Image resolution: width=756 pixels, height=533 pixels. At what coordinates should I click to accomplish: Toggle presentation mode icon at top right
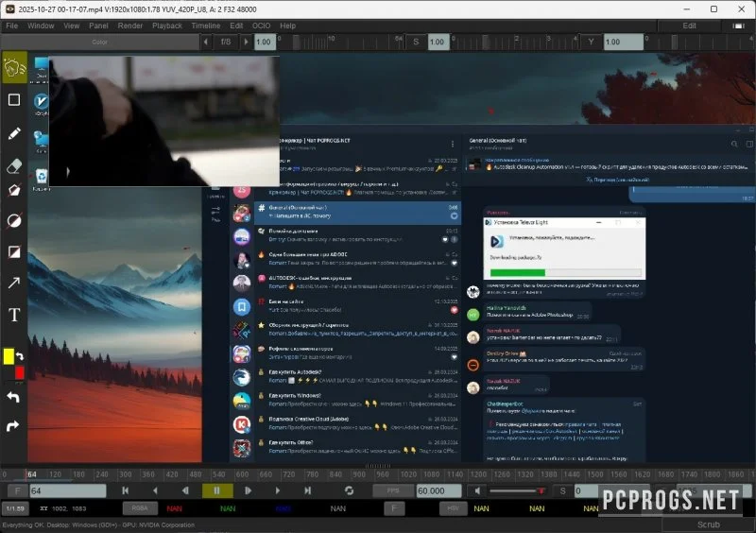tap(738, 26)
